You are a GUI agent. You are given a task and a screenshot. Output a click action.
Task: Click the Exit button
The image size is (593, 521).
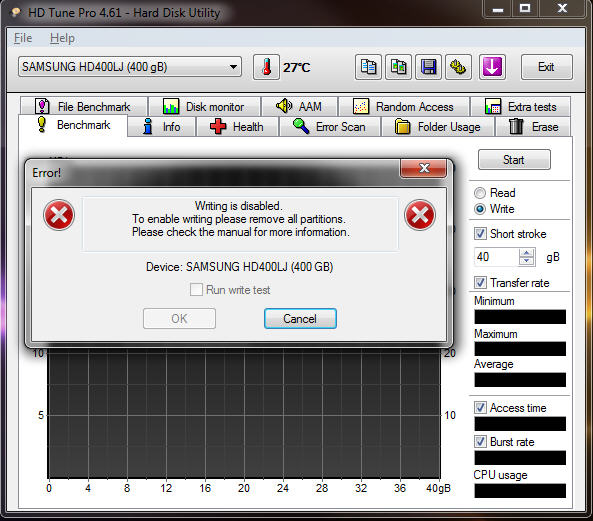click(x=546, y=67)
